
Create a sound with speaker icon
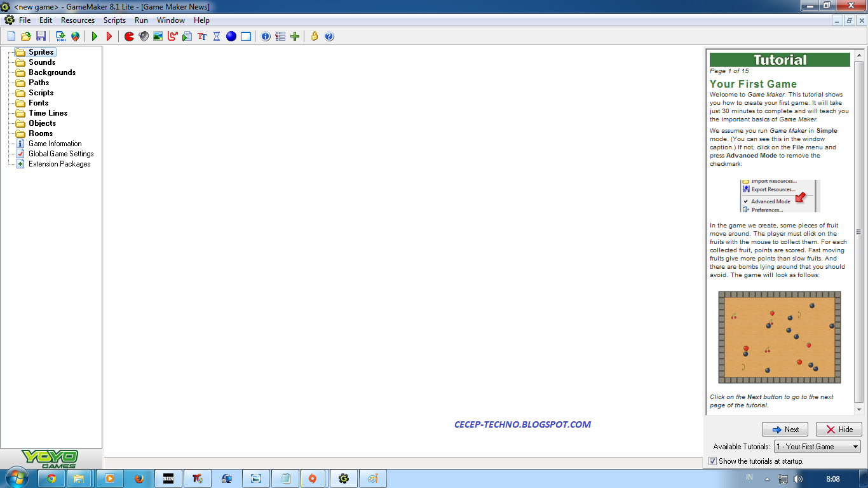[144, 36]
